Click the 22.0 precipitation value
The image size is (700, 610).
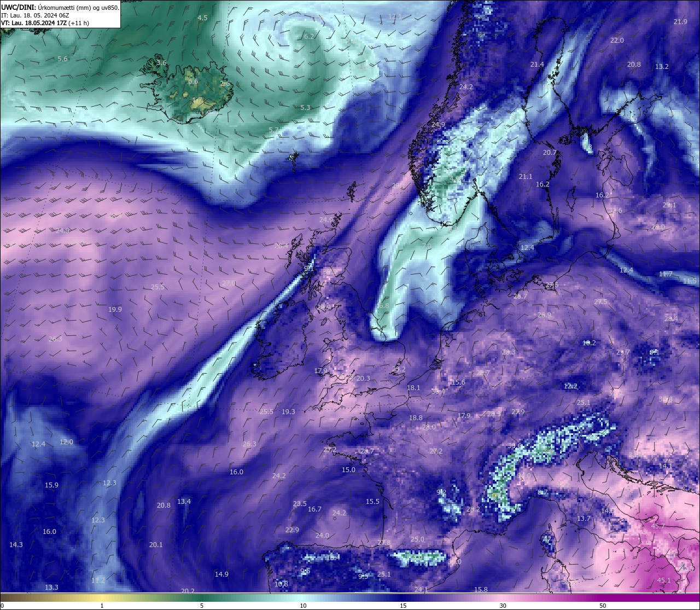point(617,40)
